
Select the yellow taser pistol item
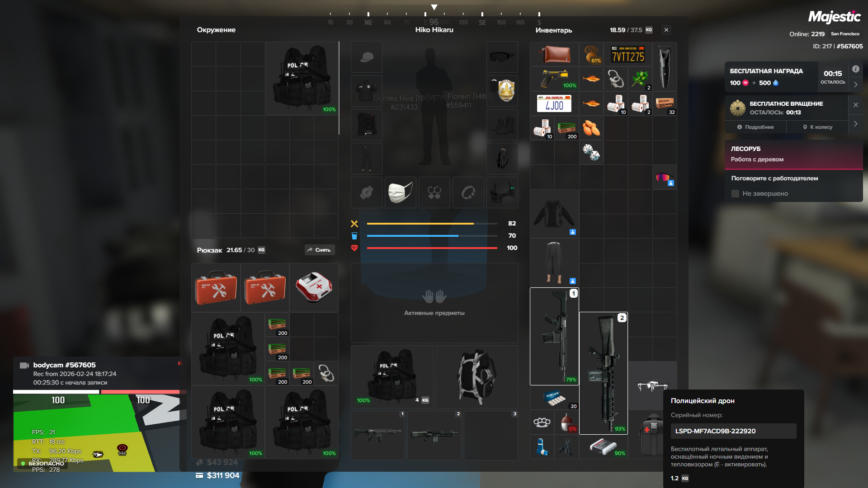click(x=554, y=79)
